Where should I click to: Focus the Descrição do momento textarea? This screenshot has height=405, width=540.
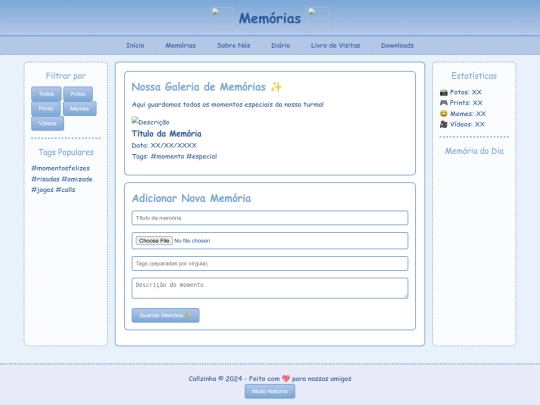270,288
